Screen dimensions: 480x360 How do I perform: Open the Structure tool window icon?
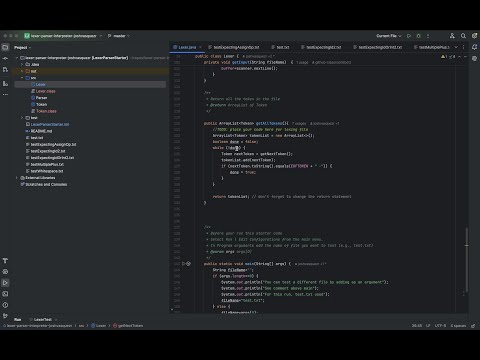coord(5,83)
